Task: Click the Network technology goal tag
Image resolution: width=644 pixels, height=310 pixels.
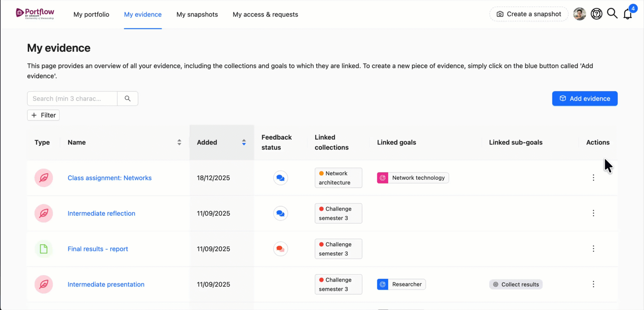Action: [413, 178]
